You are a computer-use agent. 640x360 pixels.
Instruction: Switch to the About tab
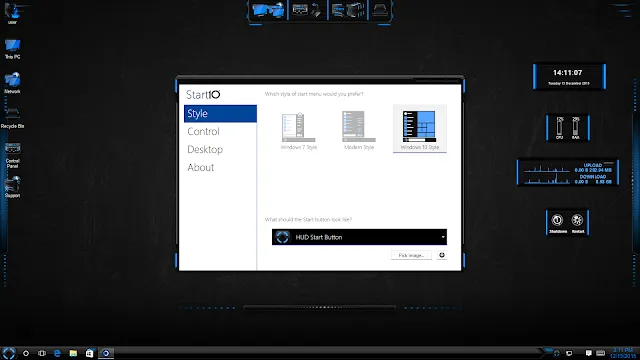point(220,167)
